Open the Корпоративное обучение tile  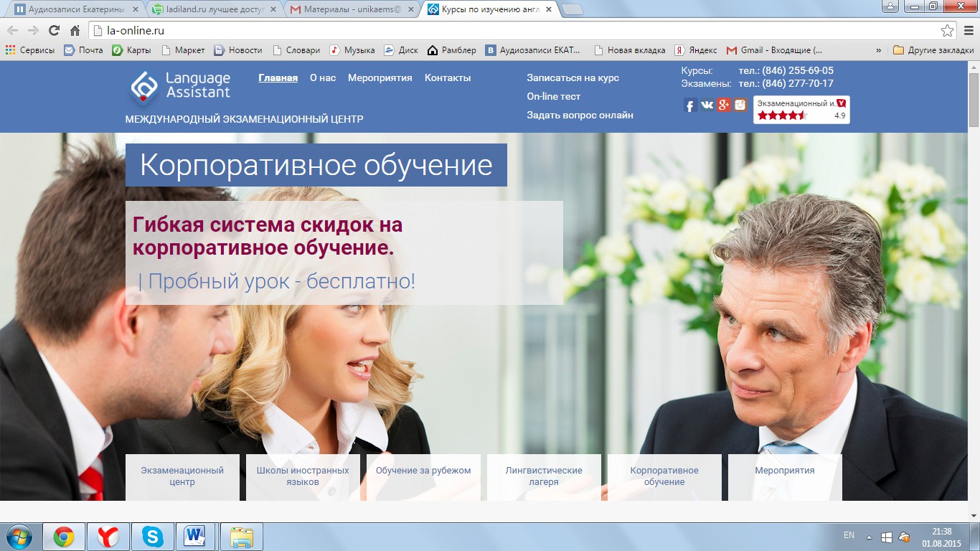tap(664, 477)
